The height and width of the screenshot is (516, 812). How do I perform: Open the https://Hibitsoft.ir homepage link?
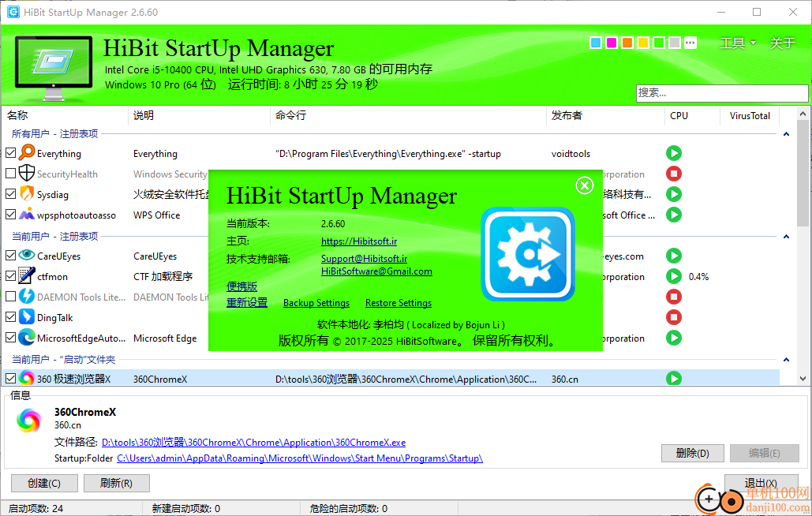pos(359,241)
